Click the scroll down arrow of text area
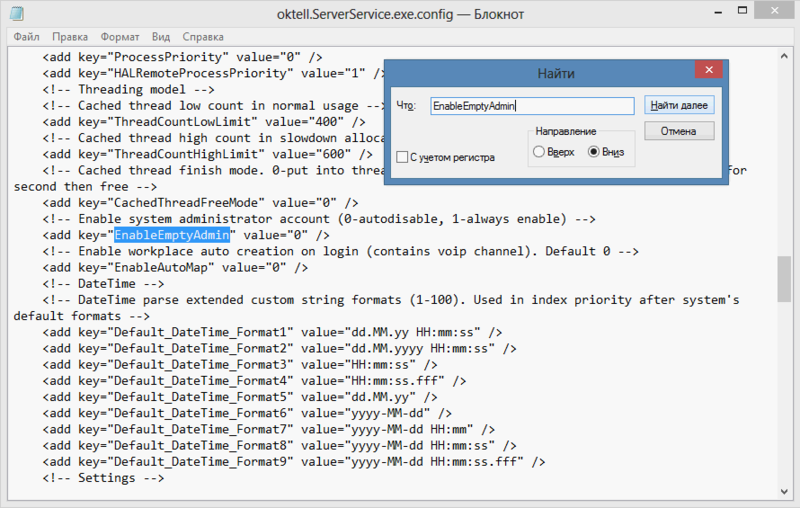Viewport: 800px width, 508px height. pyautogui.click(x=784, y=492)
